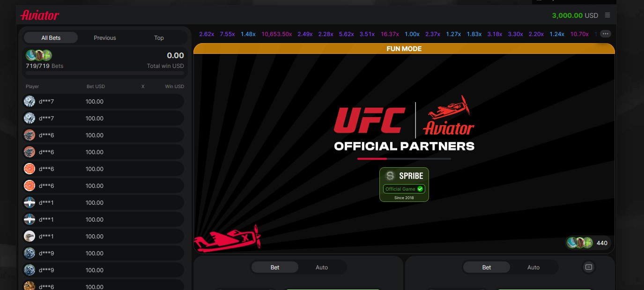Screen dimensions: 644x290
Task: Click the Spribe Official Game badge
Action: (404, 185)
